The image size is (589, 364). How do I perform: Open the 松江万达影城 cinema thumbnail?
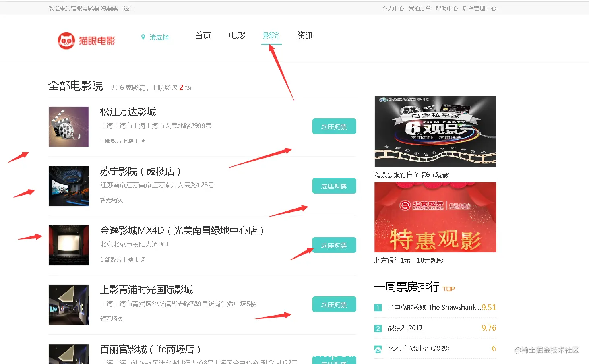[x=68, y=126]
